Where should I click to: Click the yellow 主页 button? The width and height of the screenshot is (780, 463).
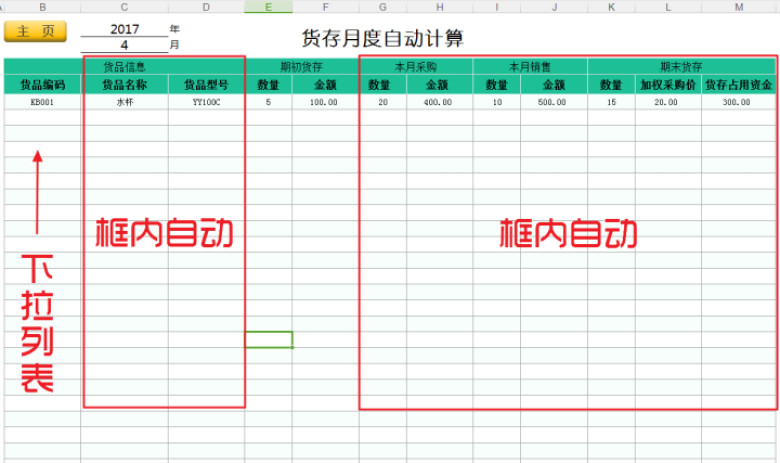point(35,31)
